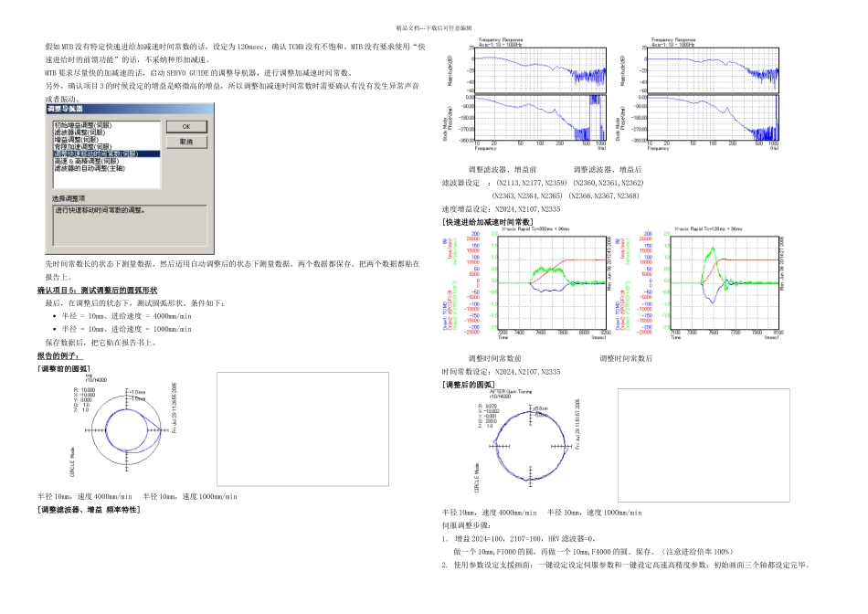The height and width of the screenshot is (614, 868).
Task: Click the 调整导航器 dialog title bar
Action: click(x=130, y=109)
